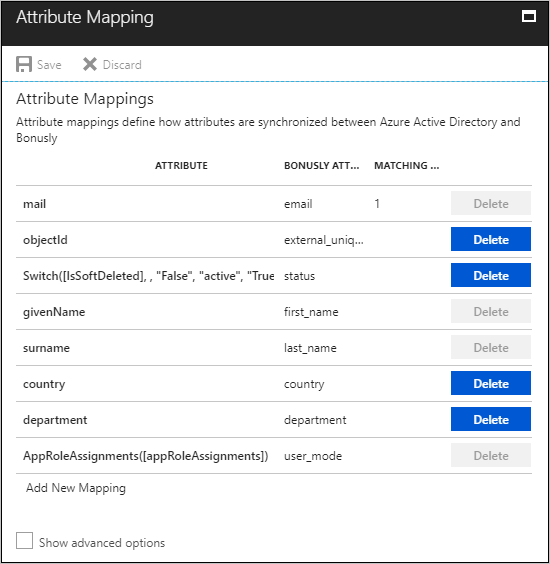
Task: Click the BONUSLY ATT... column header
Action: pos(322,165)
